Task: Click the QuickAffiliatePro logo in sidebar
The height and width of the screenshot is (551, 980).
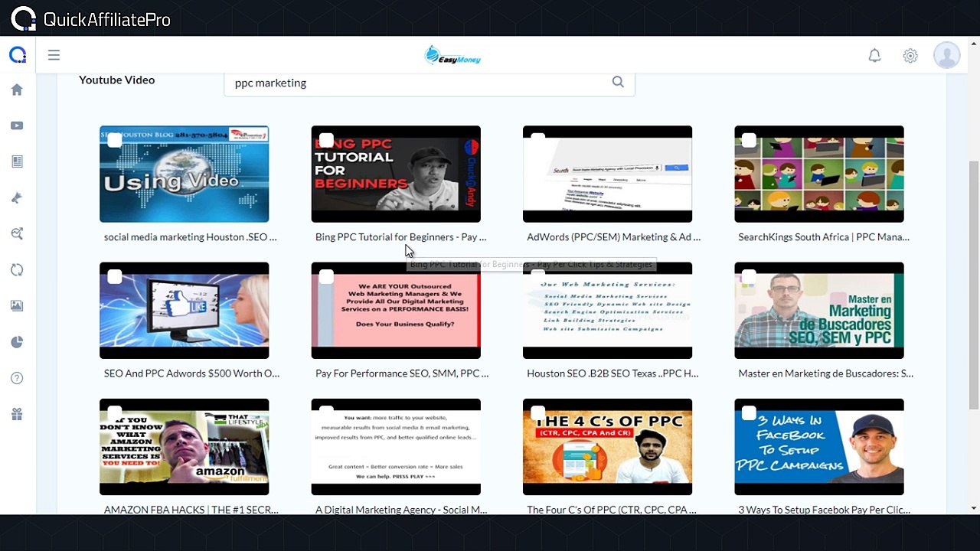Action: [18, 55]
